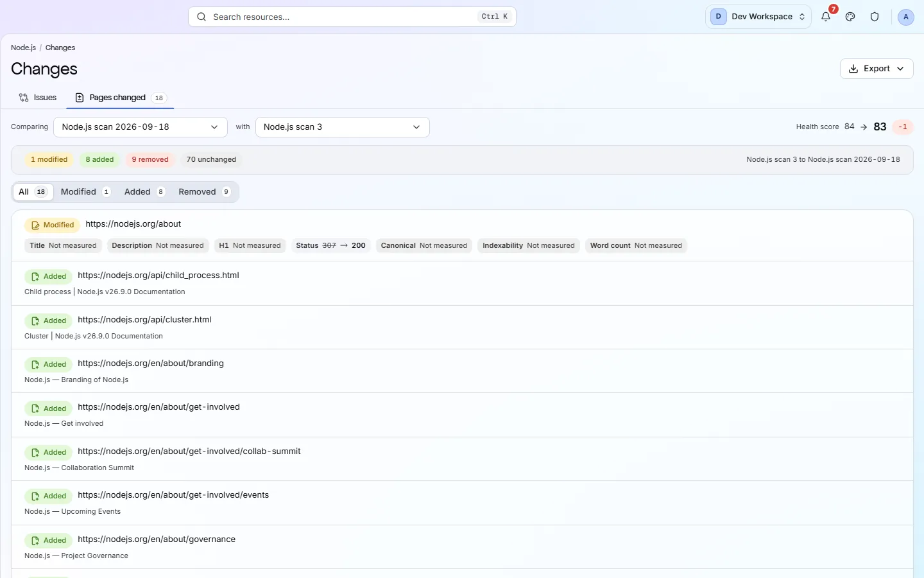Open the Export dropdown menu
The image size is (924, 578).
tap(877, 69)
